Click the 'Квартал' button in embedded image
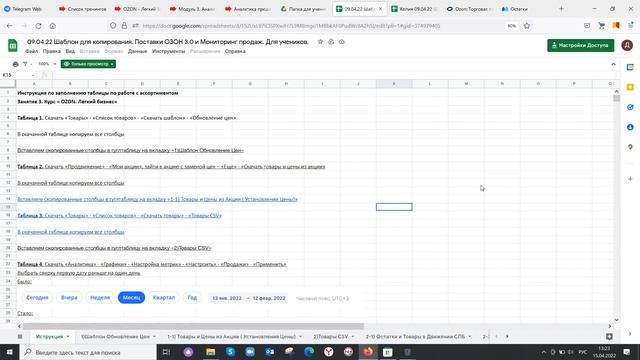The height and width of the screenshot is (360, 640). [164, 298]
